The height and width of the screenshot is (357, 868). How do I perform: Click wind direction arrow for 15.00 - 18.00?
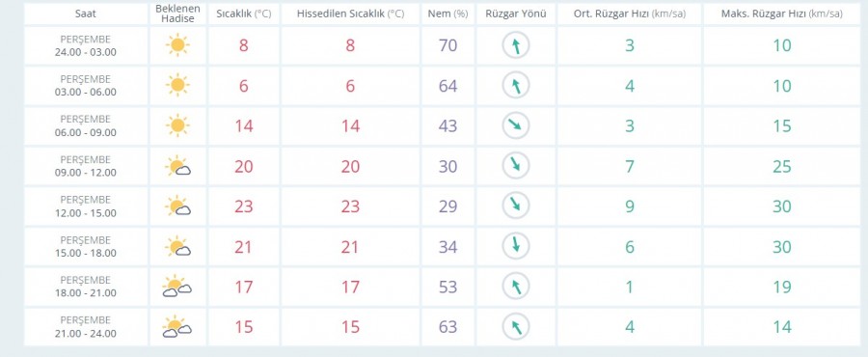tap(516, 246)
